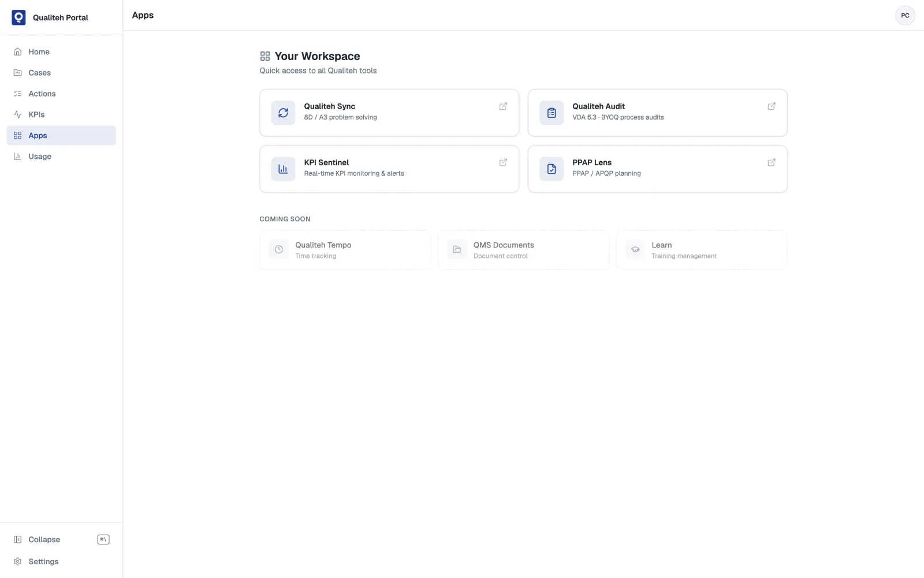
Task: Open Qualiteh Audit external link icon
Action: (x=772, y=106)
